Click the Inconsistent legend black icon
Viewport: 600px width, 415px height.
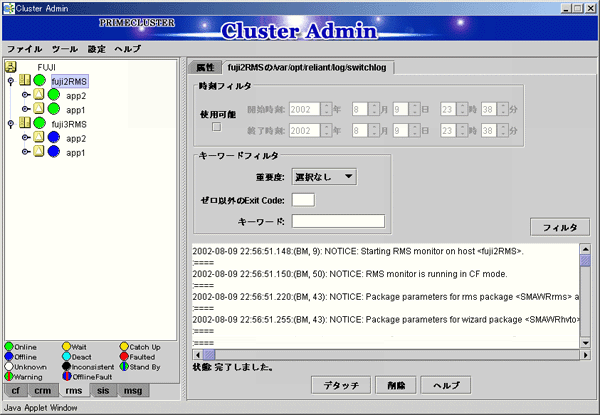pos(67,366)
